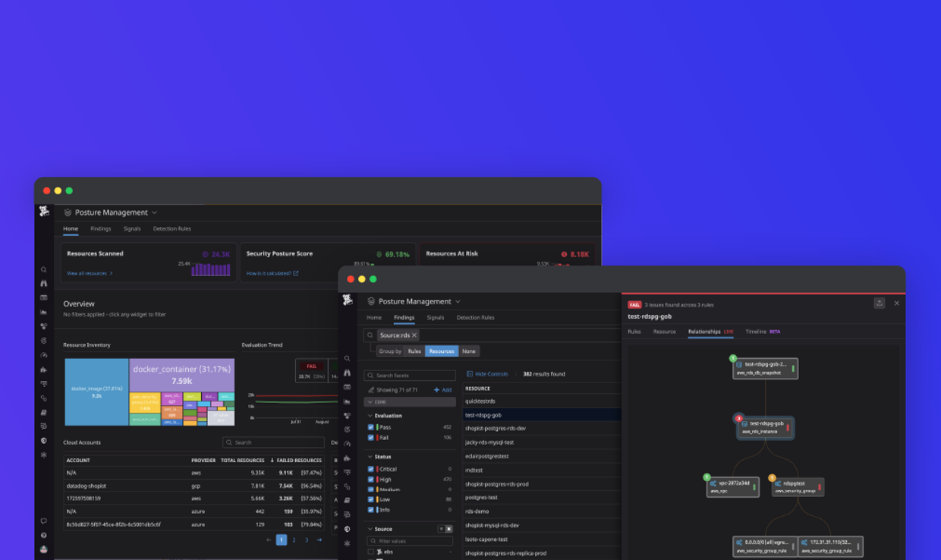Click the share/export icon in the details panel
Viewport: 941px width, 560px height.
pos(879,304)
